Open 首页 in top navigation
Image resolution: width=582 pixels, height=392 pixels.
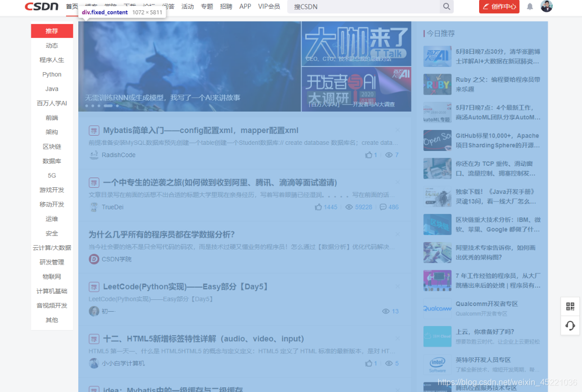pos(72,6)
